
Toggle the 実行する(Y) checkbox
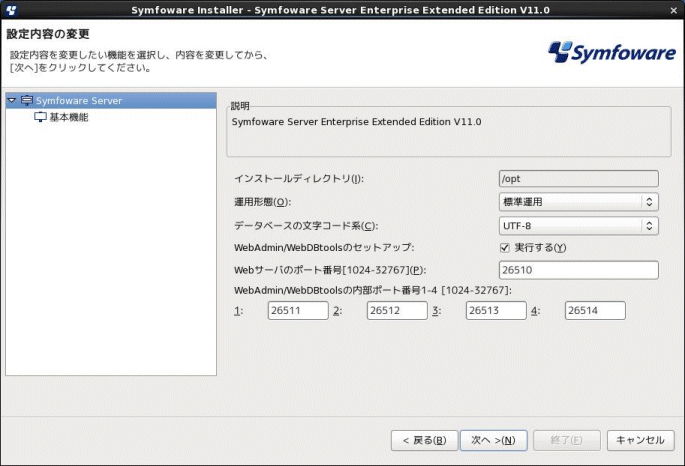point(505,248)
